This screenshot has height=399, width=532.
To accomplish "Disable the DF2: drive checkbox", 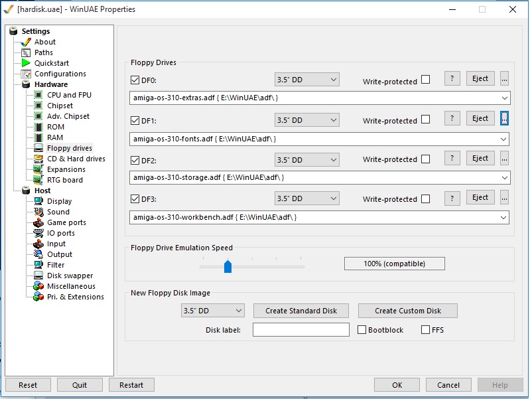I will [x=135, y=160].
